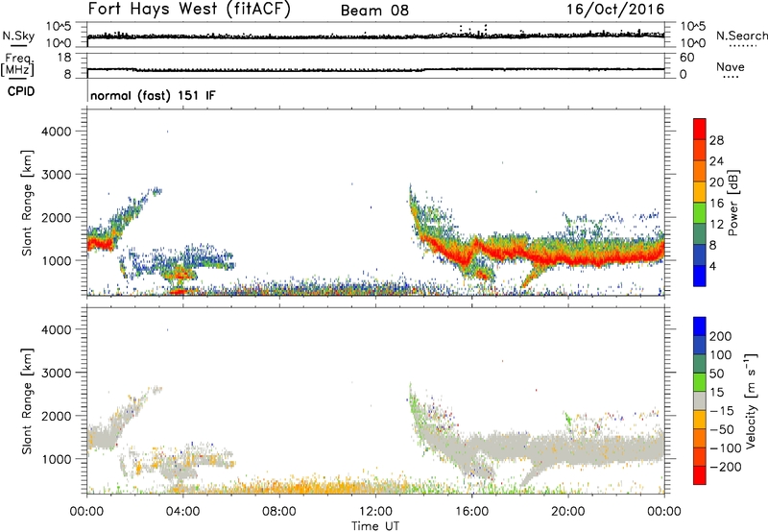Click the date '16/Oct/2016'
This screenshot has width=768, height=532.
pos(615,10)
